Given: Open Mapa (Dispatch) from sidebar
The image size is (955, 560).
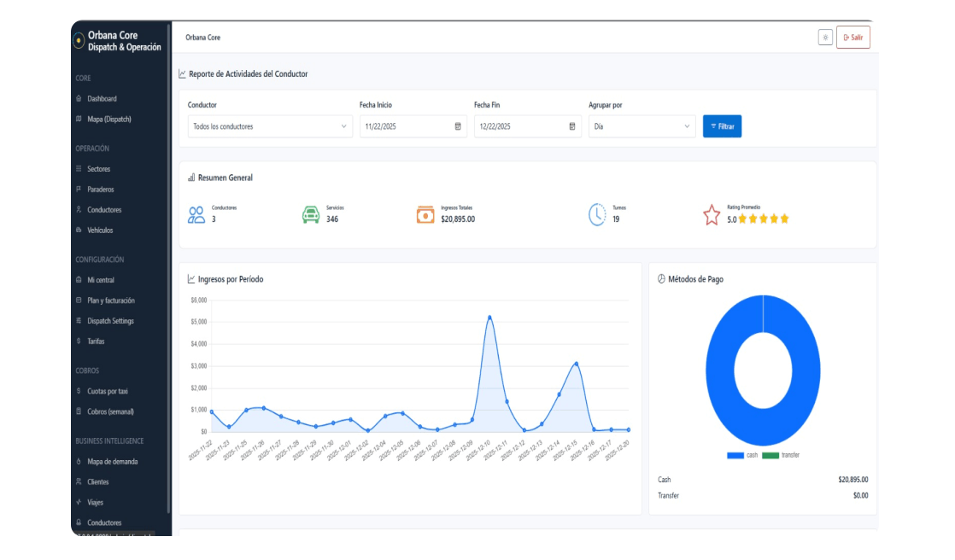Looking at the screenshot, I should tap(108, 120).
